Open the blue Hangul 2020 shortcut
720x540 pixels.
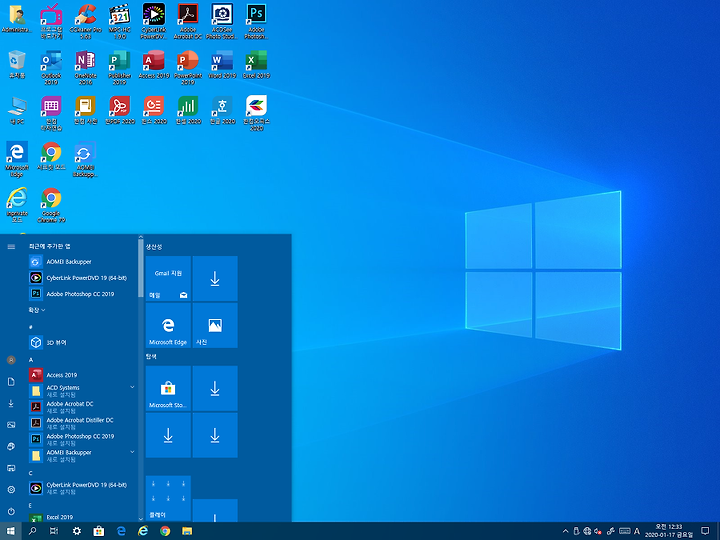222,110
